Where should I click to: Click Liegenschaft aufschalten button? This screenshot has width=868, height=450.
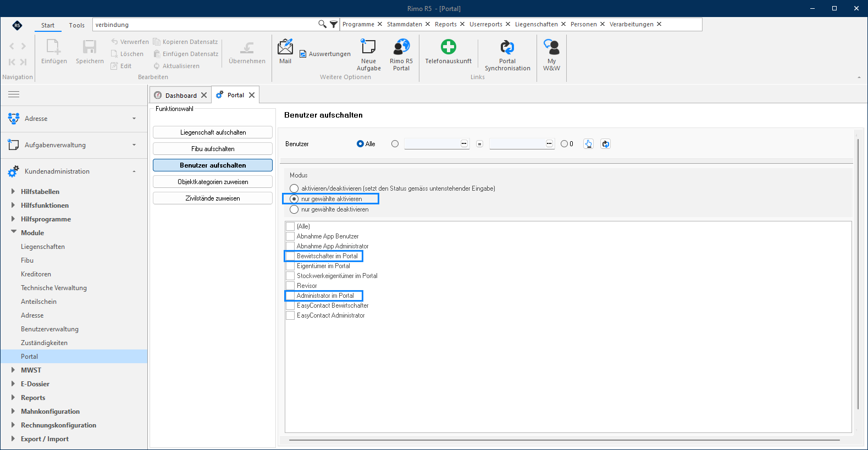[x=213, y=132]
